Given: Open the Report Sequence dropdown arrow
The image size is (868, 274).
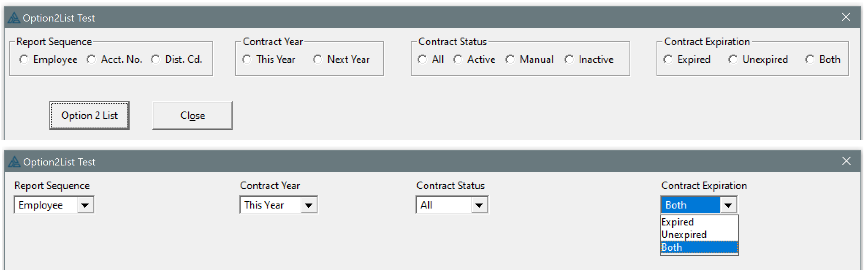Looking at the screenshot, I should [85, 205].
